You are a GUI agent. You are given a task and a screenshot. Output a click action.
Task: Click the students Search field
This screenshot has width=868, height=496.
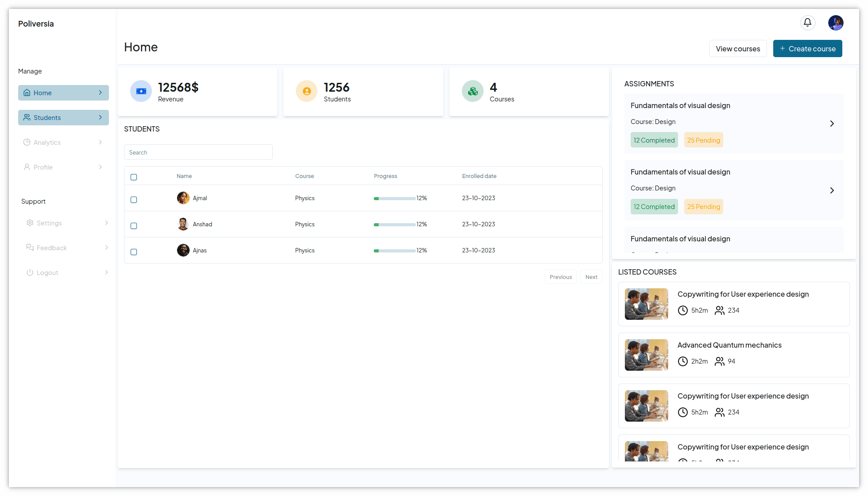[x=198, y=152]
